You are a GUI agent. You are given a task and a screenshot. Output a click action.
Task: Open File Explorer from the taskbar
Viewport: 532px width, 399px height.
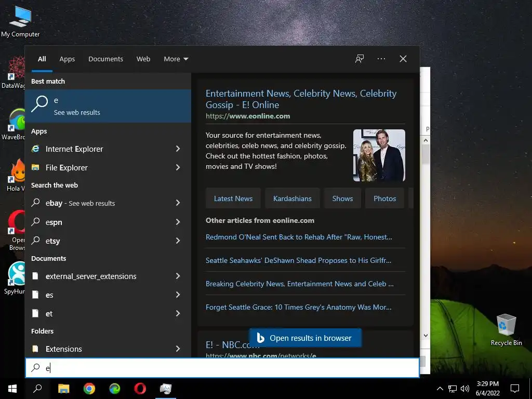[64, 389]
